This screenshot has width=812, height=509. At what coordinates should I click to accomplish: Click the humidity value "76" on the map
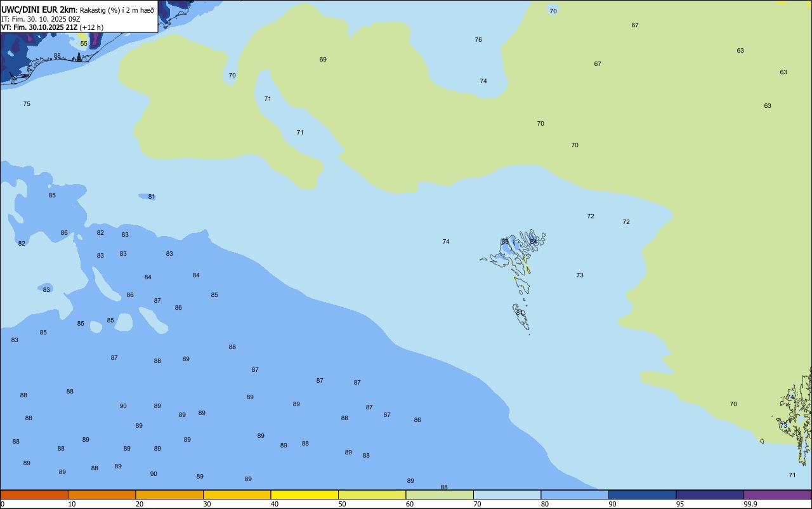pyautogui.click(x=478, y=40)
